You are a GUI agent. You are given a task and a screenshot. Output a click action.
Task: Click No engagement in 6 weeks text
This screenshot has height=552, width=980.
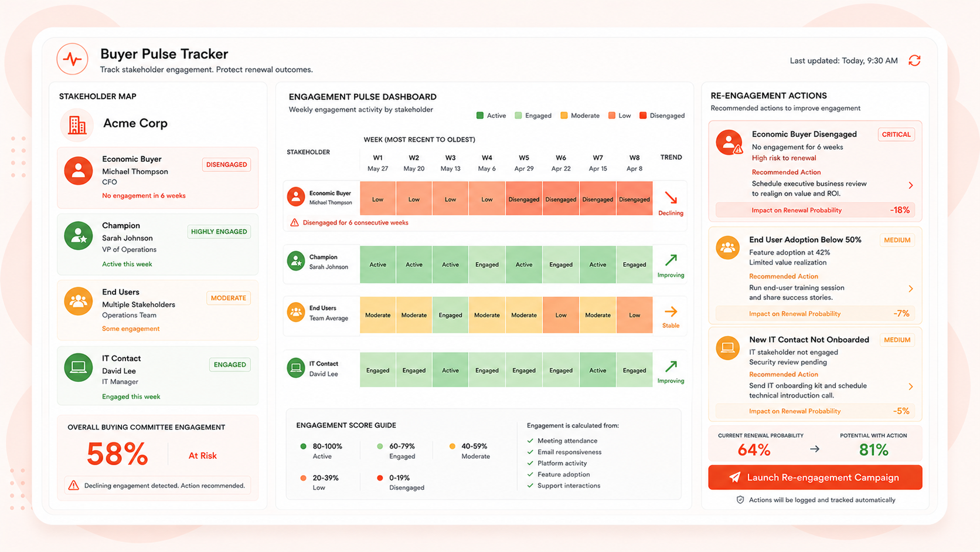[x=144, y=196]
